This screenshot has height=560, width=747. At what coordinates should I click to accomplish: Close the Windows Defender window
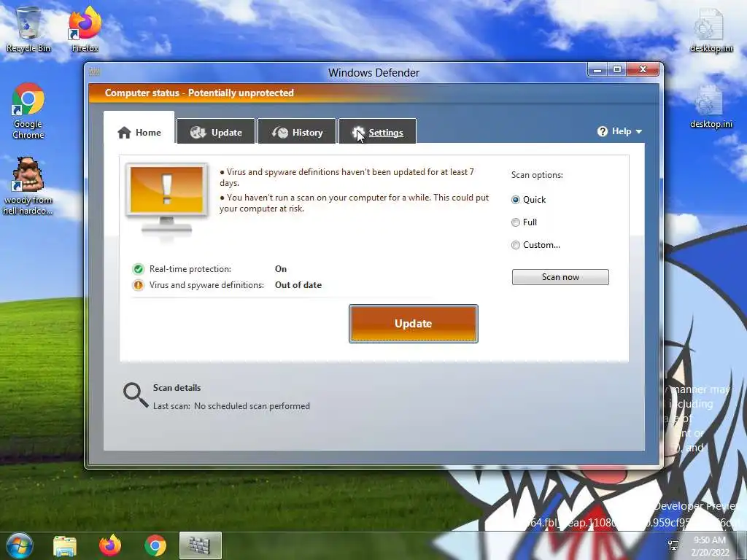tap(643, 70)
